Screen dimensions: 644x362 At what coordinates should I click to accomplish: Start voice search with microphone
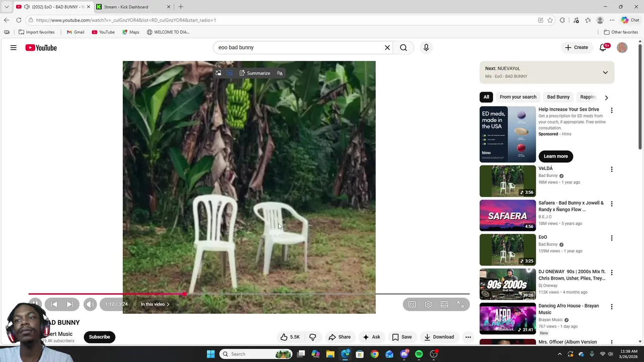click(426, 48)
